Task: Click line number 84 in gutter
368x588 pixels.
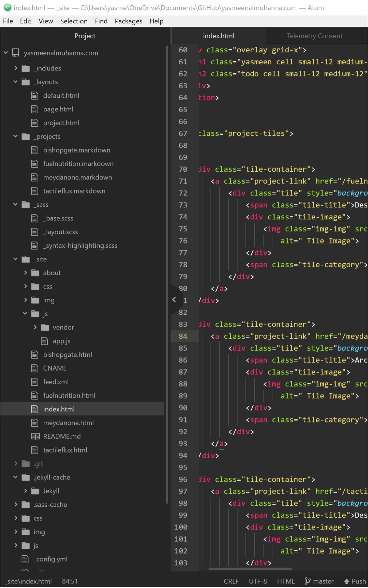Action: (x=183, y=336)
